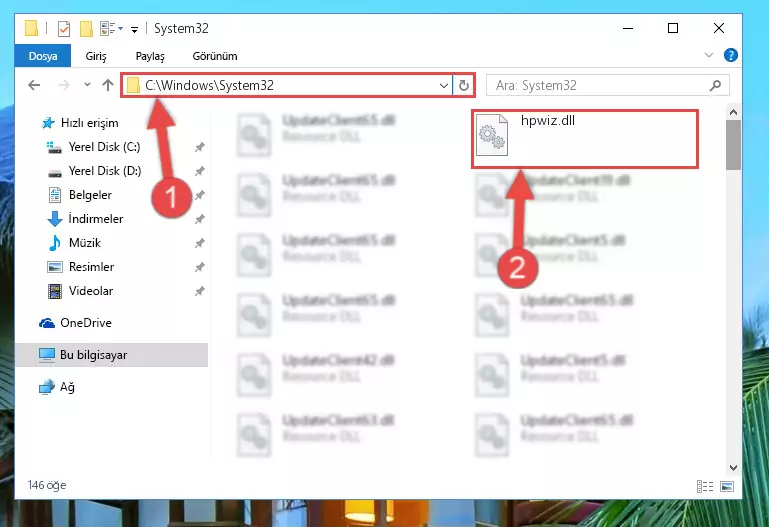769x527 pixels.
Task: Click the address bar path C:\Windows\System32
Action: pos(209,85)
